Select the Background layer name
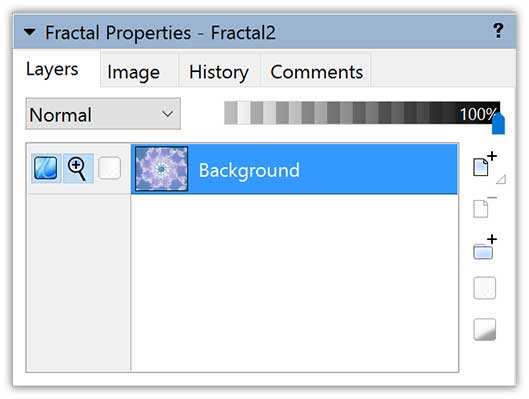 (249, 170)
